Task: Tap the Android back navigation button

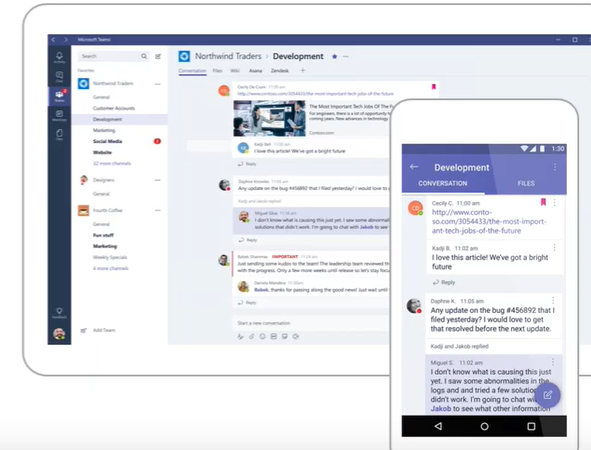Action: tap(438, 426)
